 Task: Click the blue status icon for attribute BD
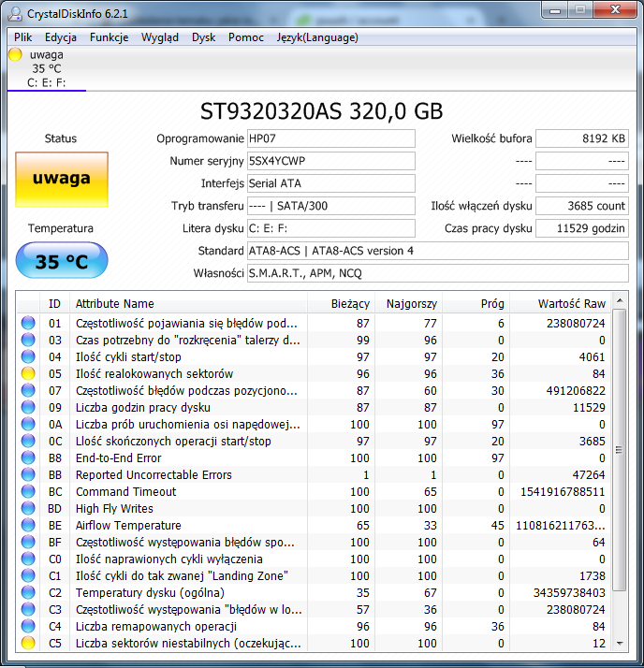[x=28, y=508]
